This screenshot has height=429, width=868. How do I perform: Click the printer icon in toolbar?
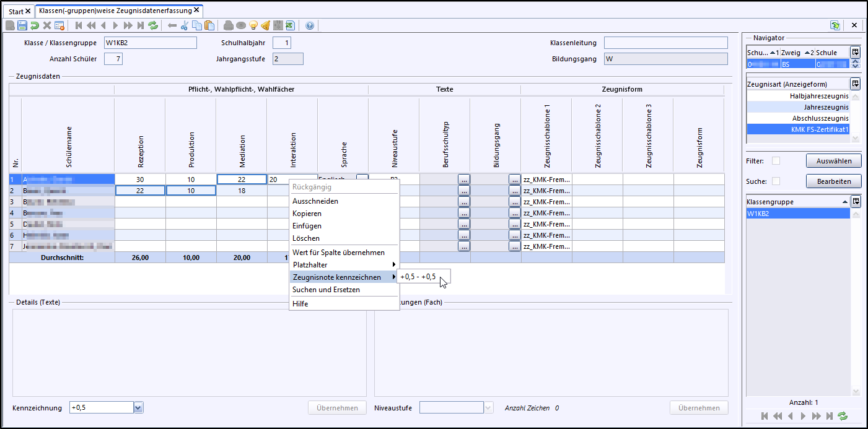tap(229, 25)
